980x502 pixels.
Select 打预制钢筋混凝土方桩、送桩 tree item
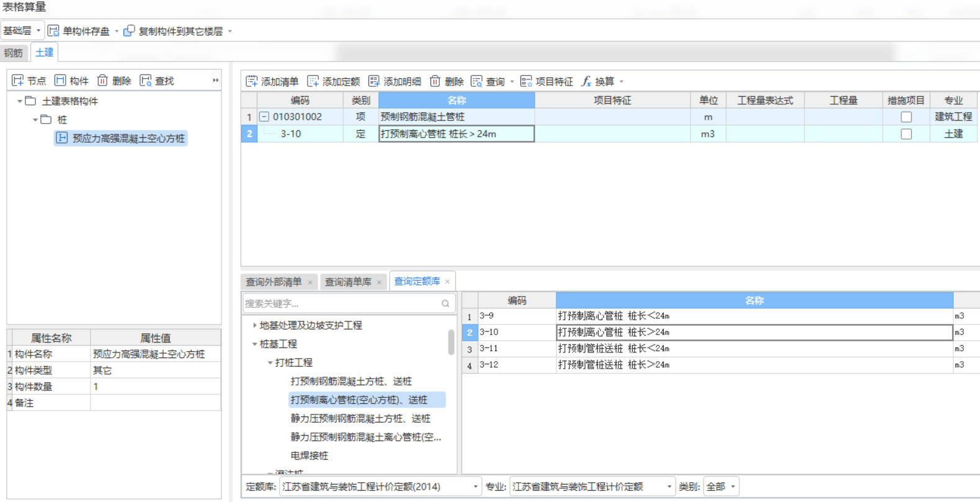351,381
